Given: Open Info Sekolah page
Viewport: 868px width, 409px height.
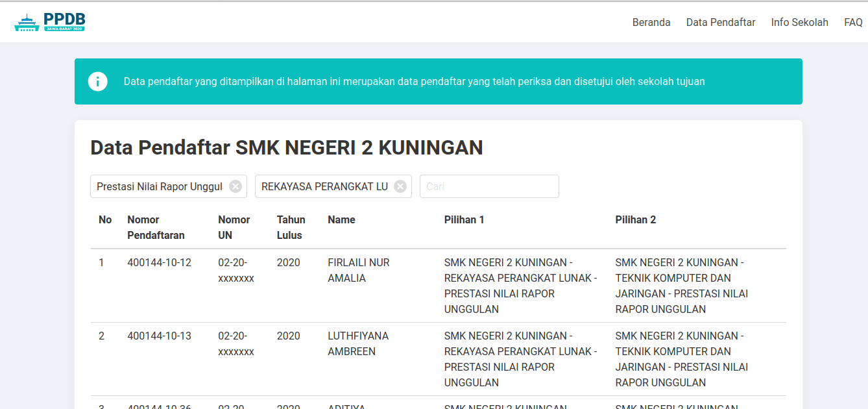Looking at the screenshot, I should click(799, 22).
